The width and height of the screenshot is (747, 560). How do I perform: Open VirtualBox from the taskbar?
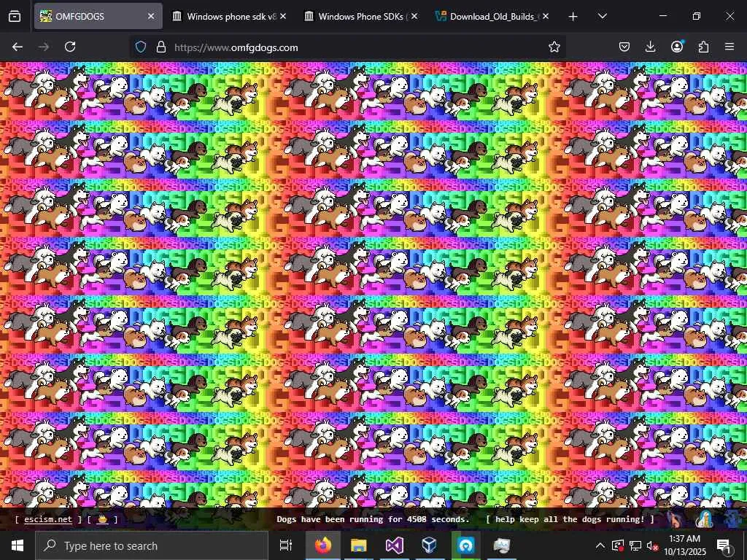tap(430, 545)
